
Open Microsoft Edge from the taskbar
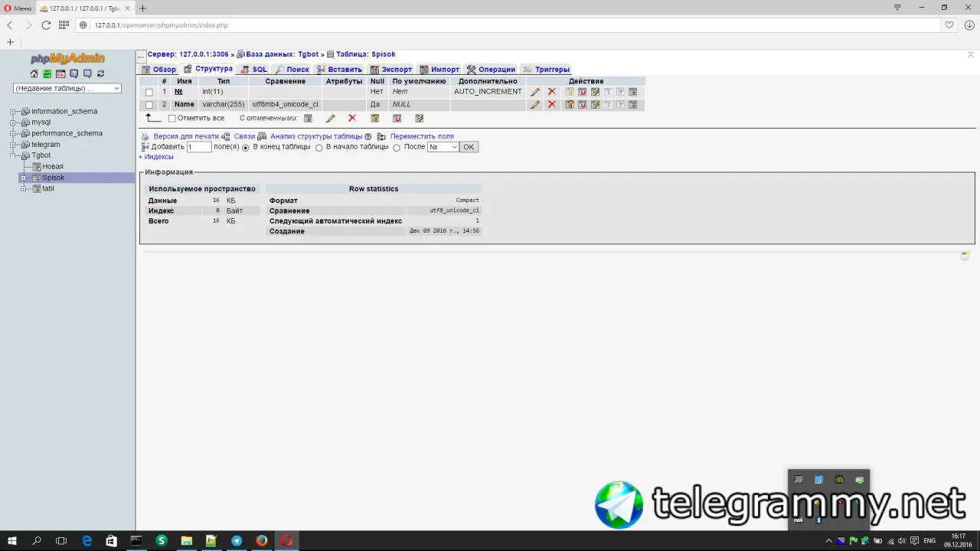pyautogui.click(x=87, y=541)
